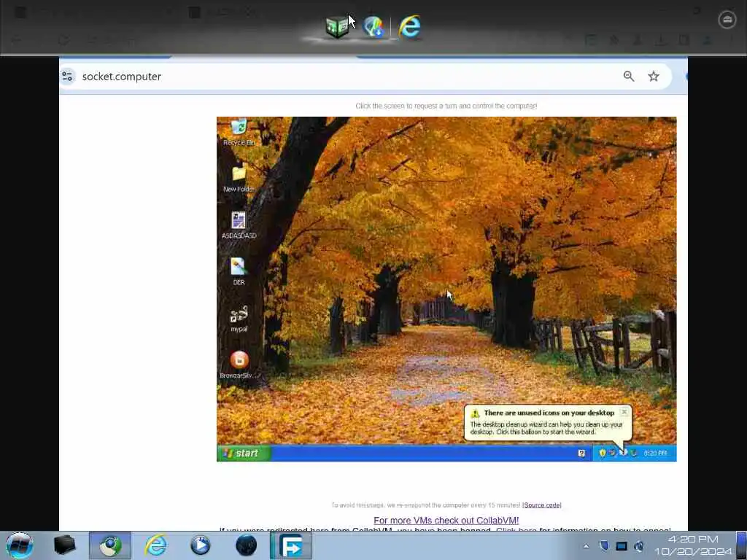Open the media player icon in the host taskbar
The image size is (747, 560).
pyautogui.click(x=201, y=545)
